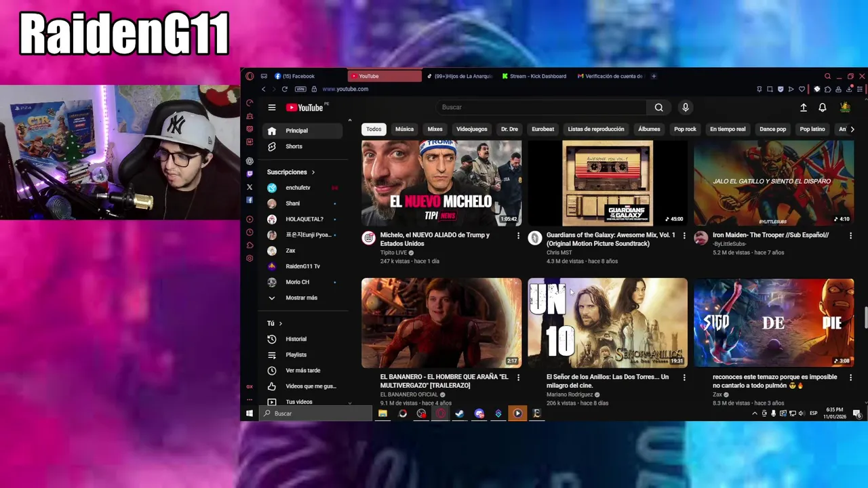Toggle the VPN badge in address bar

point(300,89)
